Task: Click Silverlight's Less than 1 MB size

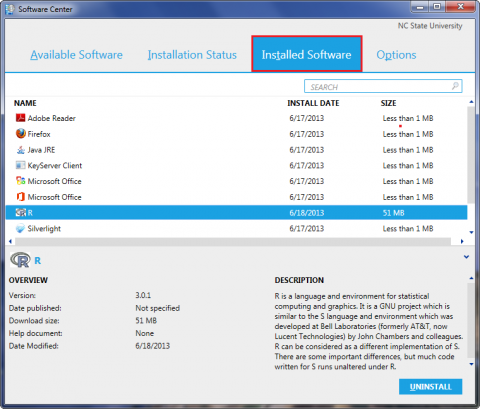Action: [408, 229]
